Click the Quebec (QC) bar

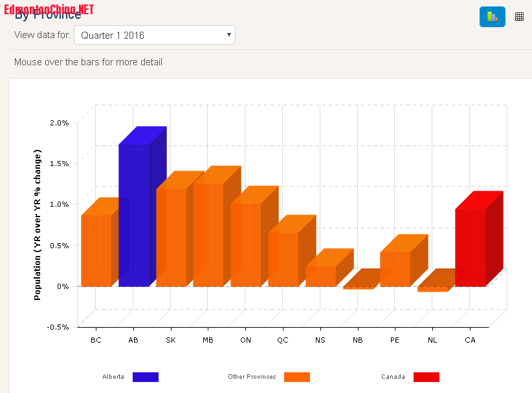click(283, 259)
